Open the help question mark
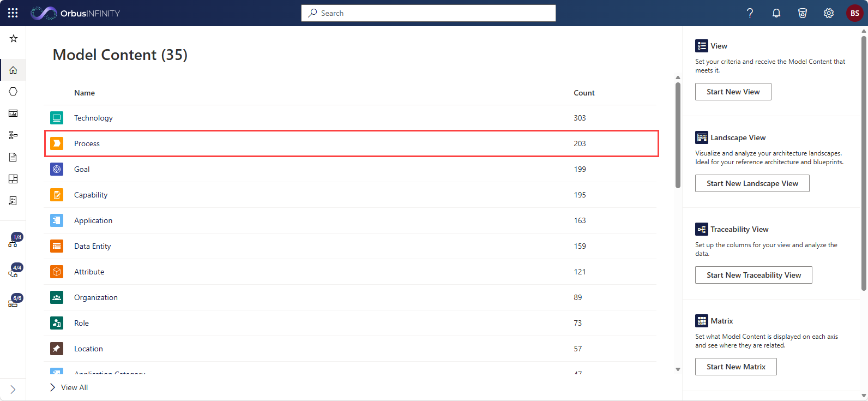The image size is (868, 401). pyautogui.click(x=750, y=13)
